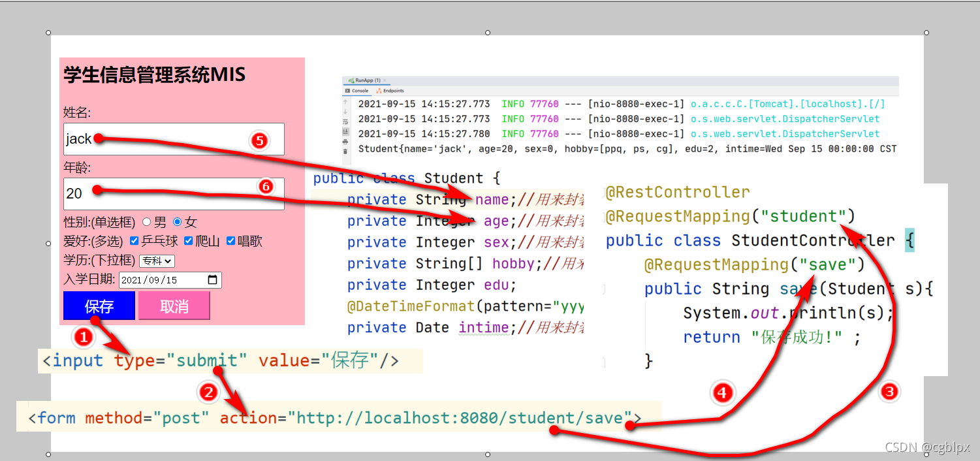Click the blue 保存 button
Image resolution: width=980 pixels, height=461 pixels.
tap(99, 306)
